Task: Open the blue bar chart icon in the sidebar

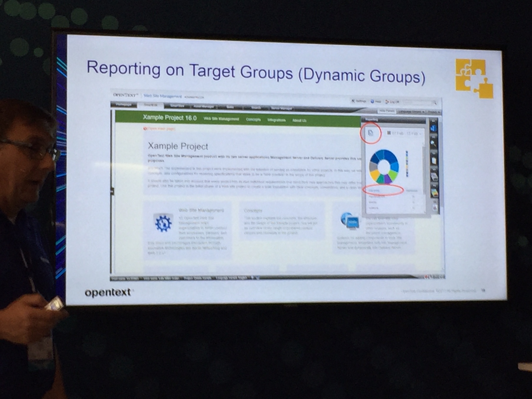Action: pos(433,128)
